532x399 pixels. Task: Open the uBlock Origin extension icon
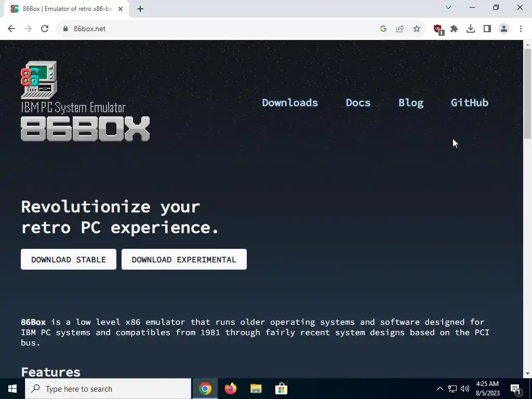[x=438, y=30]
